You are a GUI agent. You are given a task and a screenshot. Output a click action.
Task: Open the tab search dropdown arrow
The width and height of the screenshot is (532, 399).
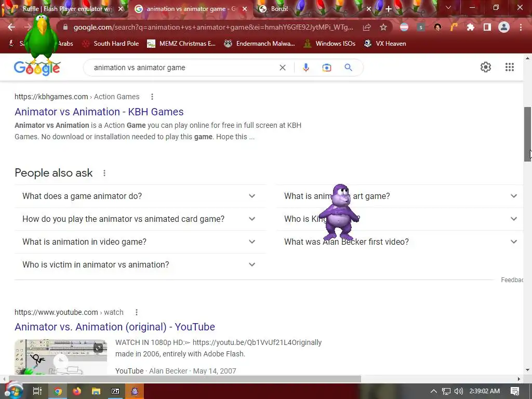(x=448, y=7)
